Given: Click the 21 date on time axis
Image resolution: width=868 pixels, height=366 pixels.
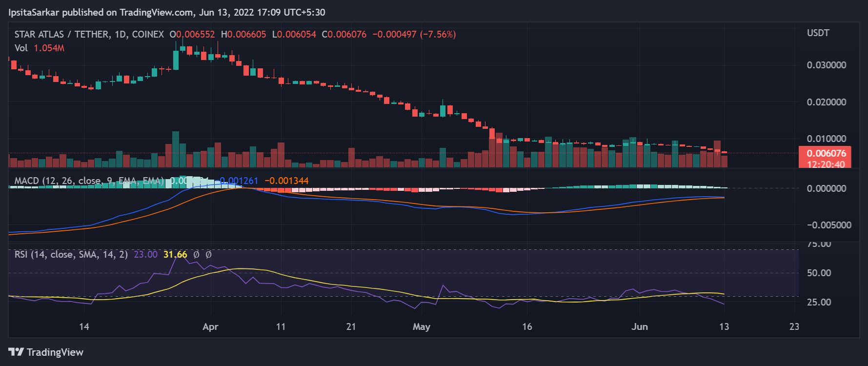Looking at the screenshot, I should tap(351, 326).
